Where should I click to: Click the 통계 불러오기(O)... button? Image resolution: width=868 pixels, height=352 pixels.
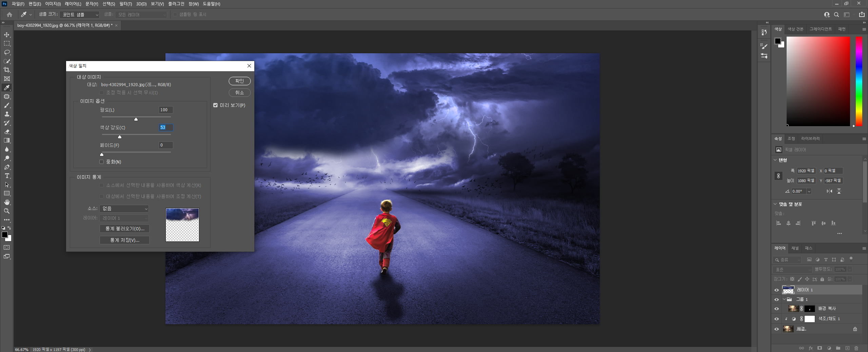[125, 229]
